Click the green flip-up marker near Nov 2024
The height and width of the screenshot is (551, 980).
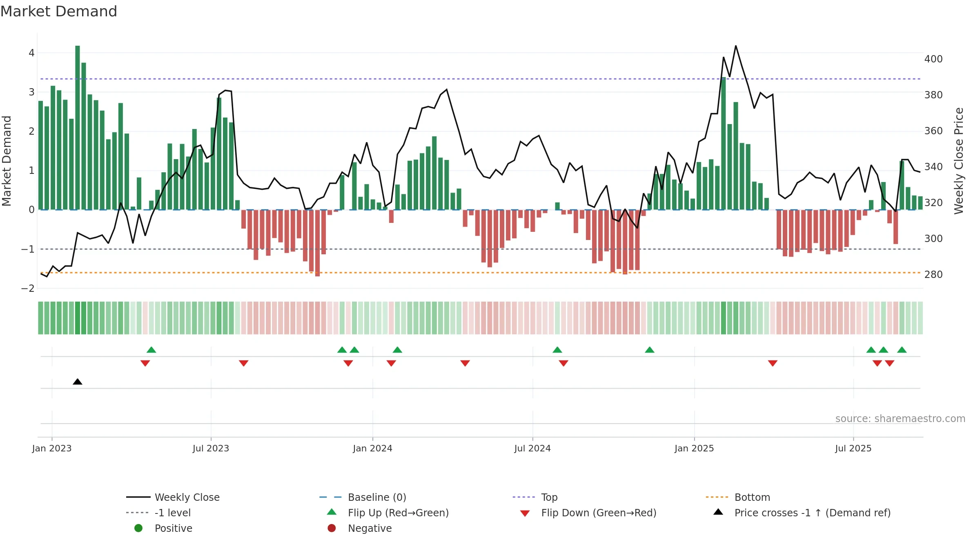650,350
